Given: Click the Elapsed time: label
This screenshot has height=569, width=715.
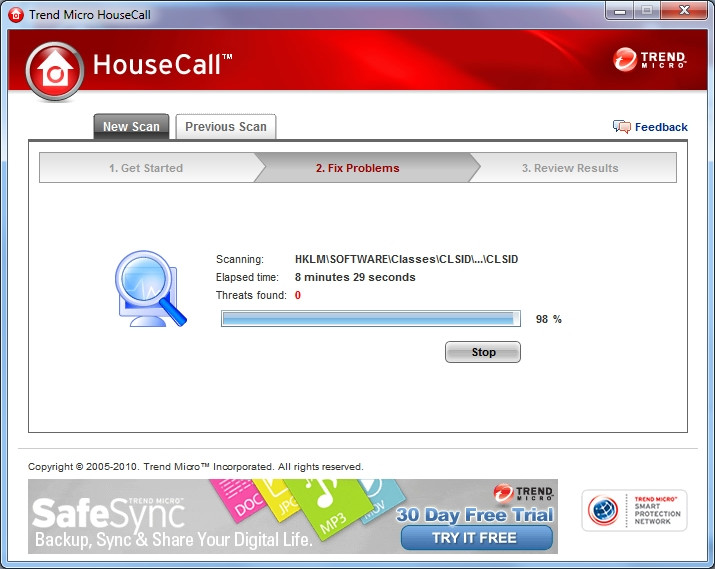Looking at the screenshot, I should point(247,277).
